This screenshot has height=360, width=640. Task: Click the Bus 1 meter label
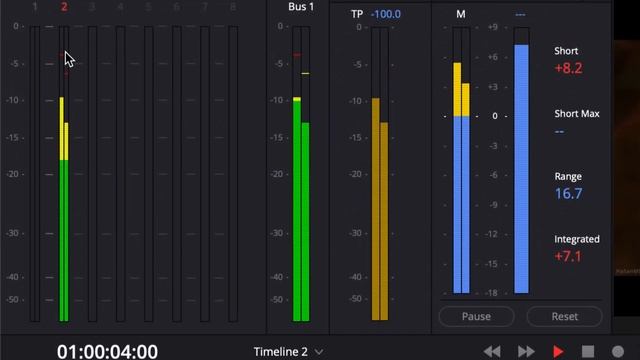pyautogui.click(x=301, y=7)
